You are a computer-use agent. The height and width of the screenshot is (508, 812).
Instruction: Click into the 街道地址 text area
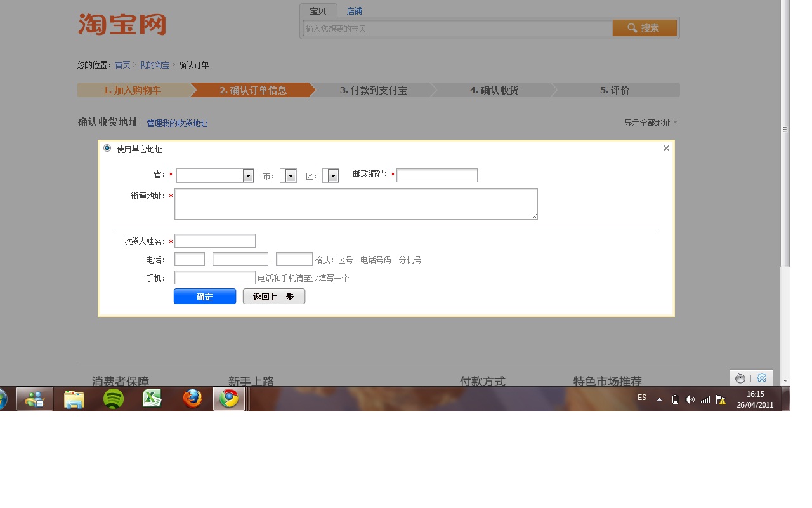pos(356,204)
